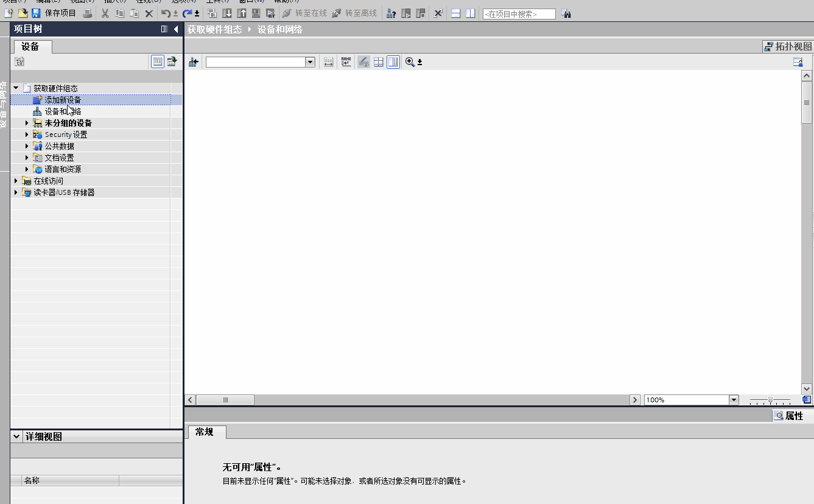Click the print icon
This screenshot has height=504, width=814.
pos(88,13)
